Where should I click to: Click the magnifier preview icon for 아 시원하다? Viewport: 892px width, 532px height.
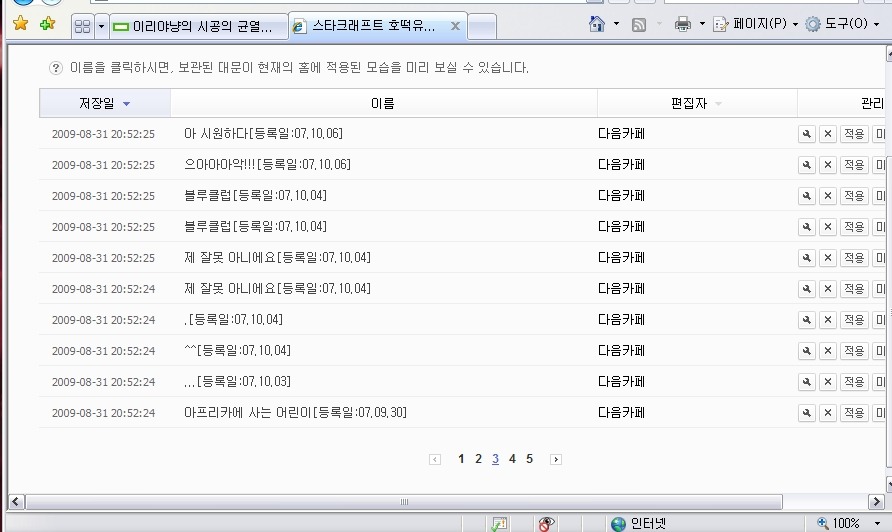pos(807,134)
